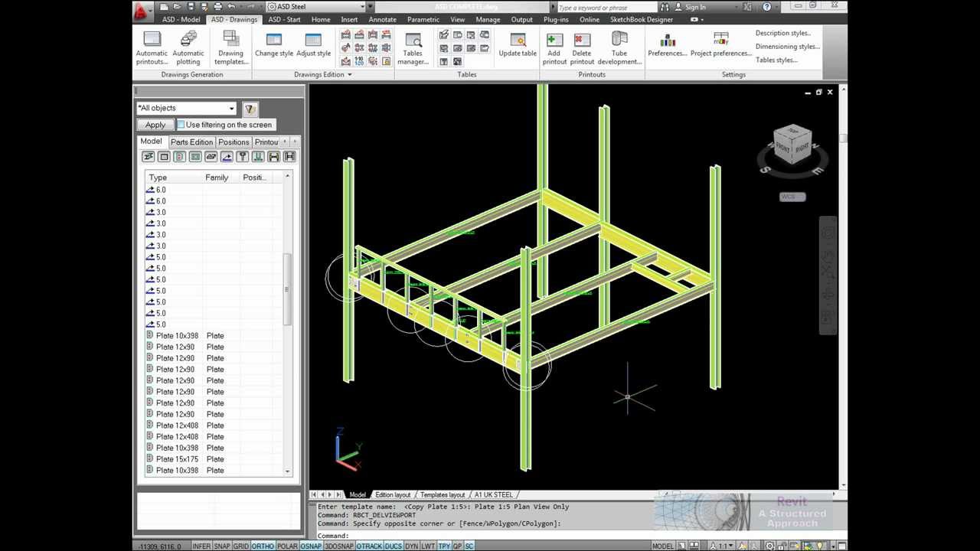The height and width of the screenshot is (551, 980).
Task: Toggle Use filtering on the screen checkbox
Action: (181, 125)
